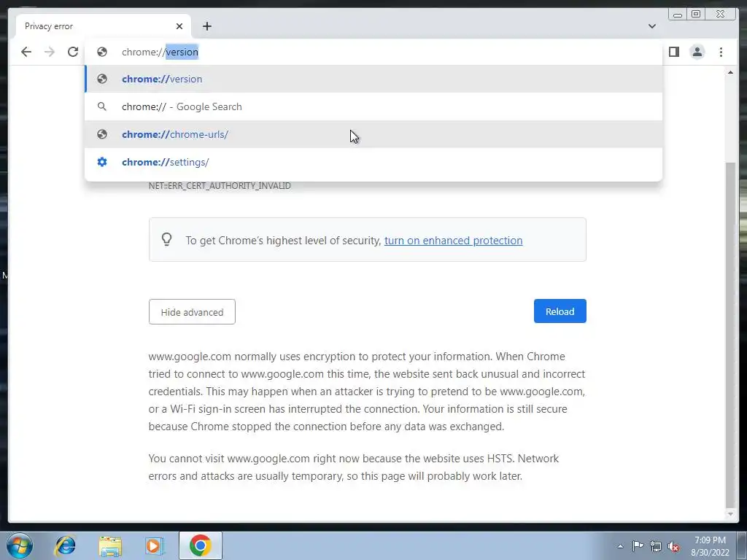Click scrollbar down arrow
The width and height of the screenshot is (747, 560).
click(730, 514)
